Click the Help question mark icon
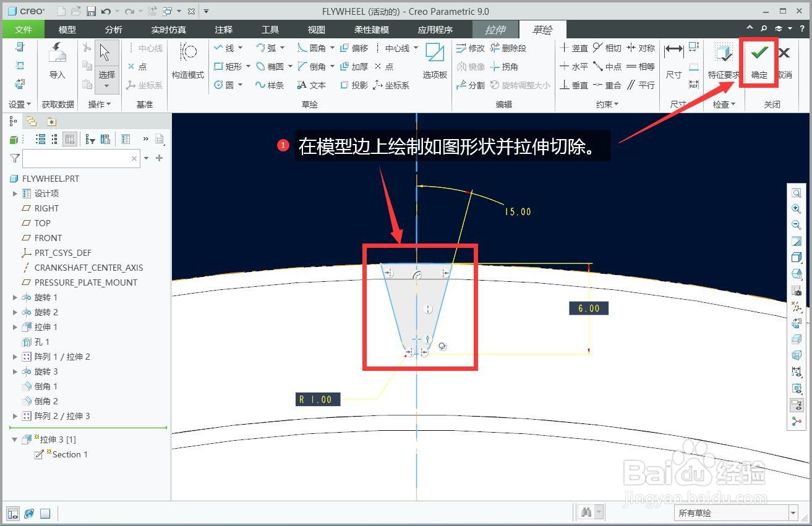This screenshot has width=812, height=526. (801, 28)
